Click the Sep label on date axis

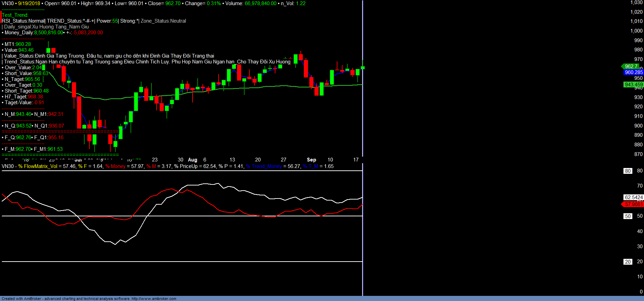coord(311,160)
